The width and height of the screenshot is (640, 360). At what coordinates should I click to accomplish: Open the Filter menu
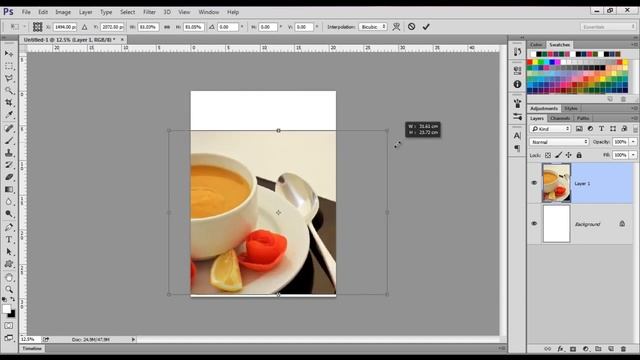(149, 12)
